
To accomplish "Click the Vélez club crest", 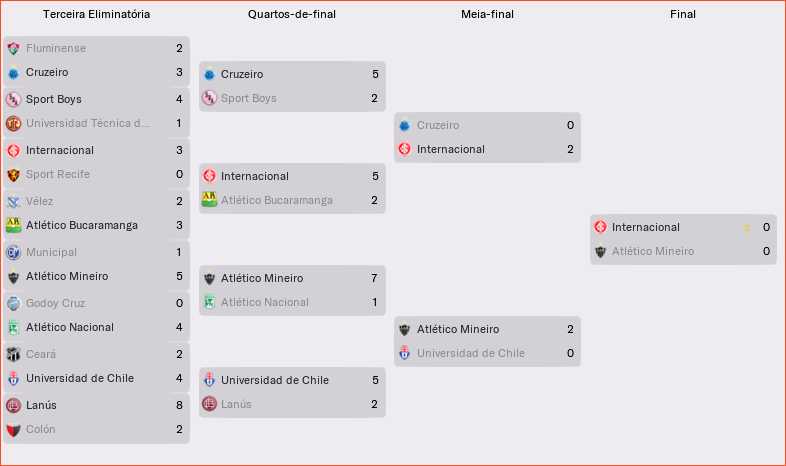I will point(14,201).
